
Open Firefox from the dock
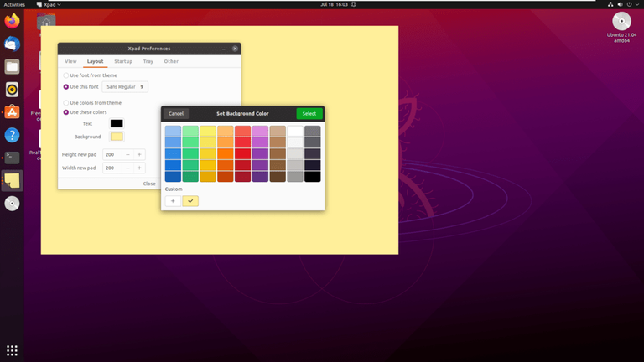[x=12, y=21]
